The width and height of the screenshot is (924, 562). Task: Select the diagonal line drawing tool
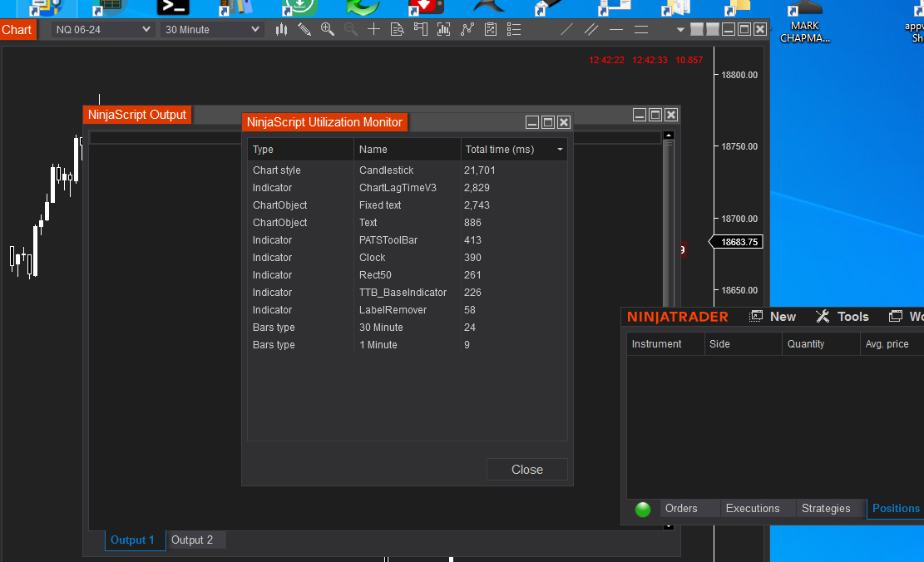point(566,29)
